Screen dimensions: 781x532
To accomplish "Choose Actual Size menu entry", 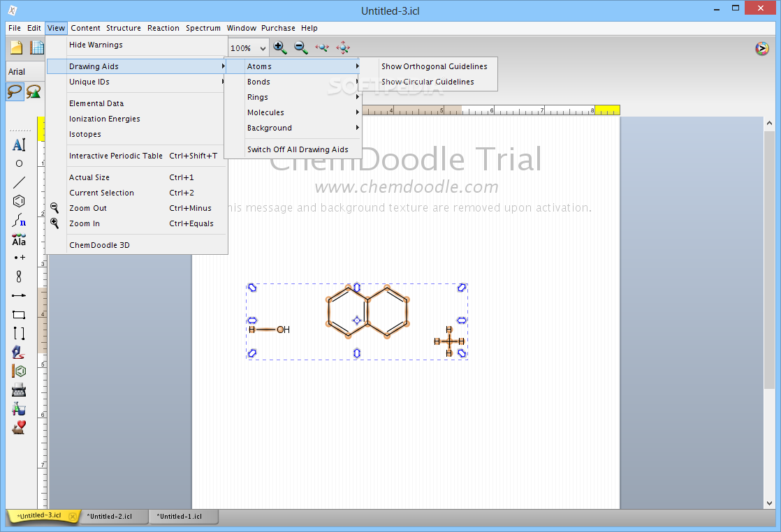I will click(x=137, y=177).
